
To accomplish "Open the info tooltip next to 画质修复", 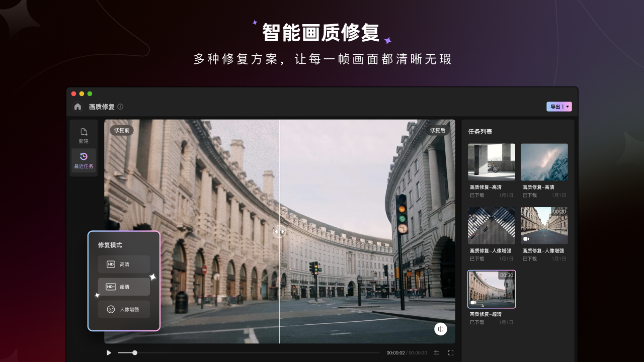I will [x=120, y=107].
